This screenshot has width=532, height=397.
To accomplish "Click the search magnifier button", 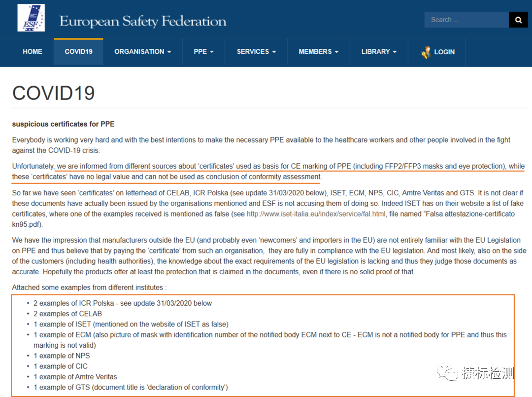I will [518, 20].
